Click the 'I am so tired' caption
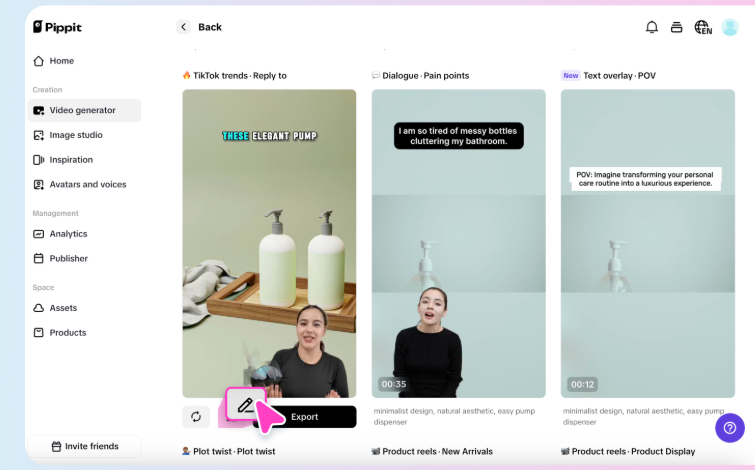 click(x=458, y=136)
